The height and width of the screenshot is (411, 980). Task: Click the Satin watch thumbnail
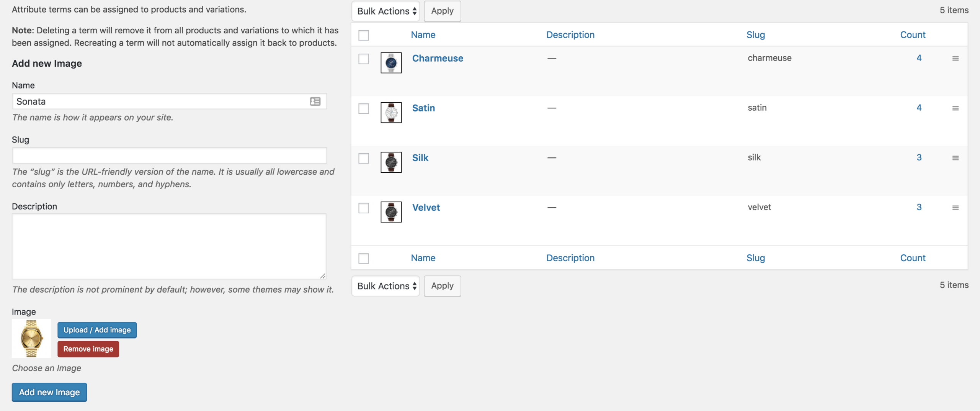pos(390,112)
